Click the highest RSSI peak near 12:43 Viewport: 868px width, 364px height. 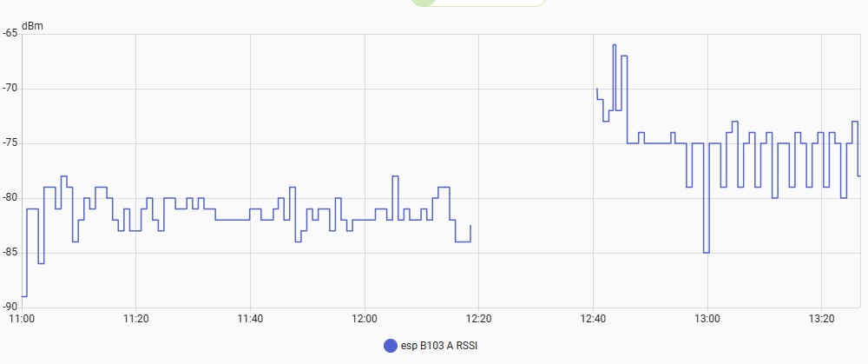(614, 45)
